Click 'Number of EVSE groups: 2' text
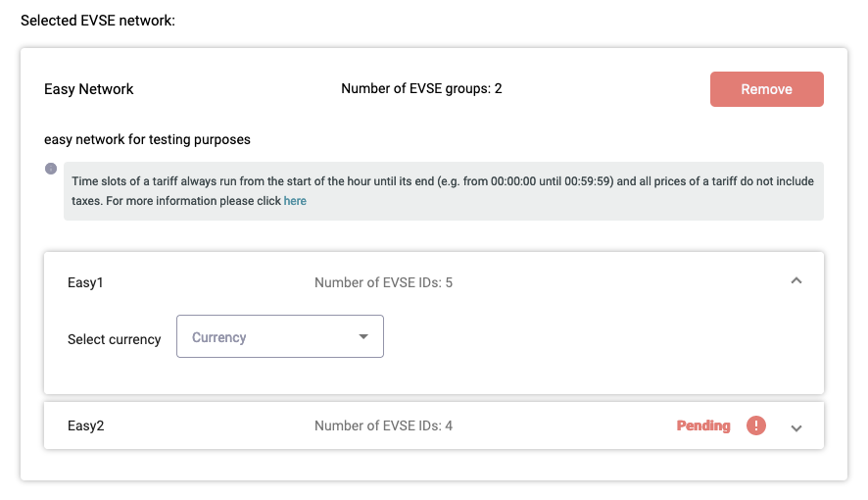Viewport: 868px width, 500px height. (x=421, y=88)
